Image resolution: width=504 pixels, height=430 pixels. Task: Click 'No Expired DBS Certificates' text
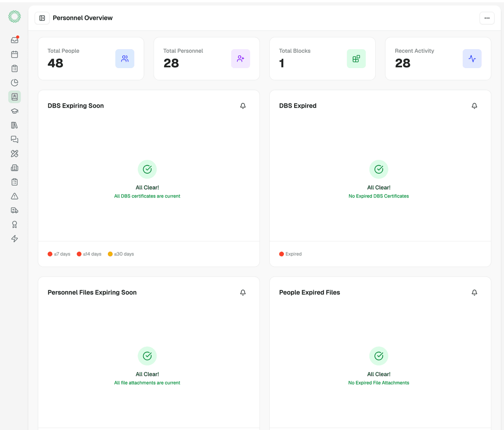378,196
